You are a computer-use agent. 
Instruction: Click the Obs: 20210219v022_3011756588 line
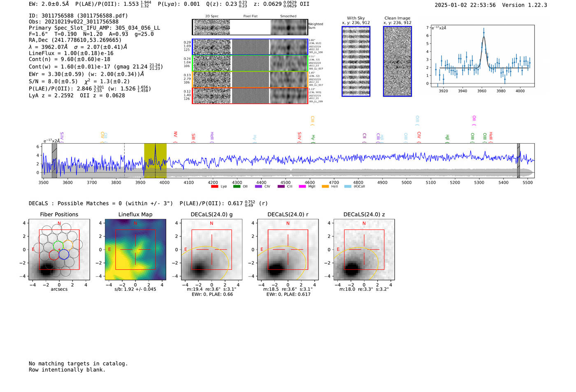coord(74,22)
